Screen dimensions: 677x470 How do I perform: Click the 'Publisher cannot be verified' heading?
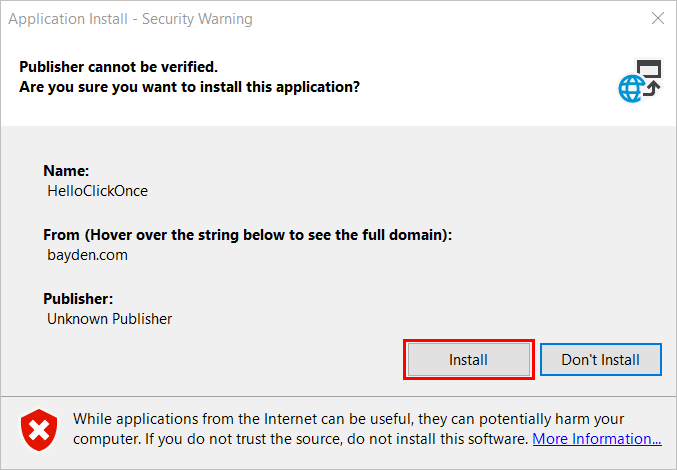[119, 67]
